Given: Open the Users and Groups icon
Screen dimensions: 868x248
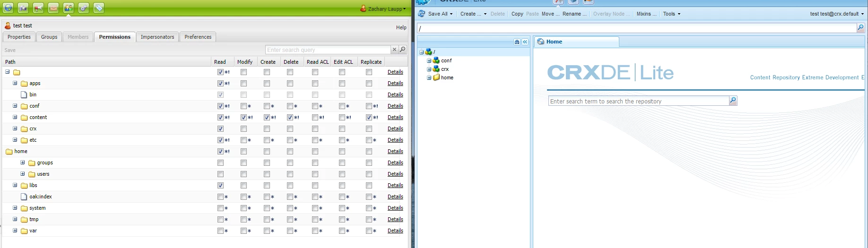Looking at the screenshot, I should coord(69,8).
